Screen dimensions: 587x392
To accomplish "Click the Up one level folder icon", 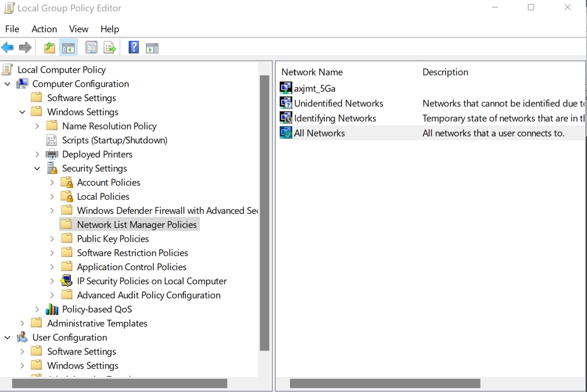I will (50, 47).
